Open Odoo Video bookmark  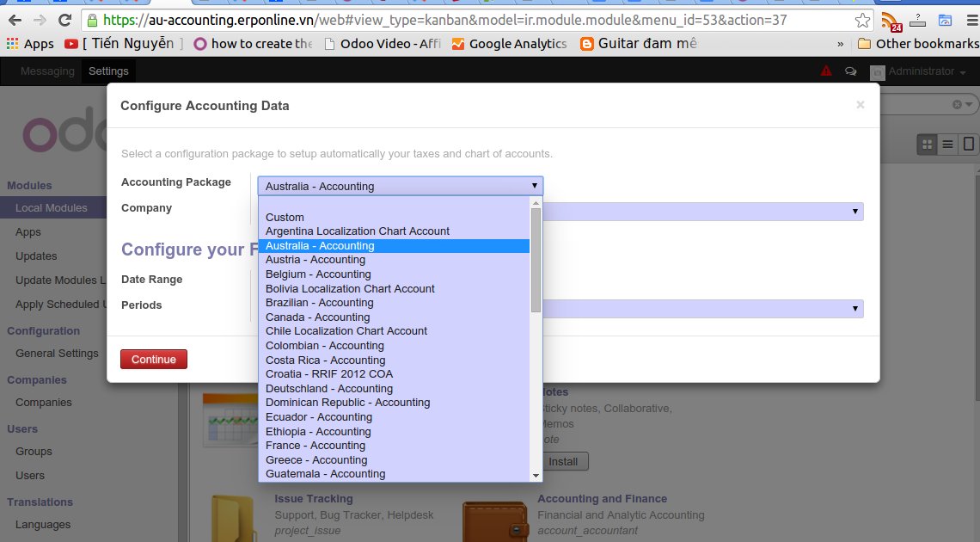(x=382, y=44)
